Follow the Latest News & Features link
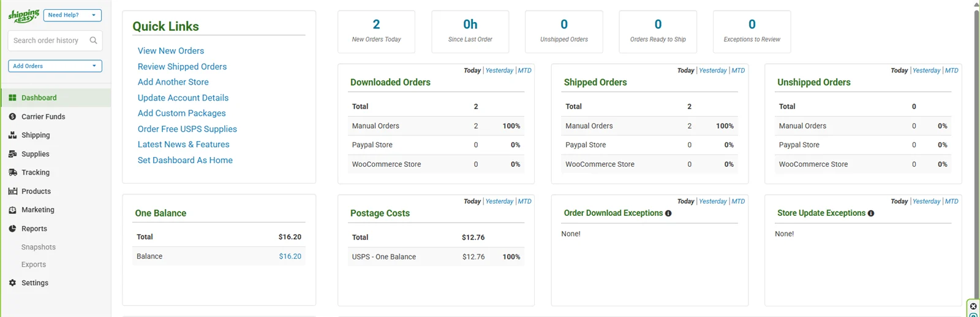Screen dimensions: 980x317 click(183, 144)
